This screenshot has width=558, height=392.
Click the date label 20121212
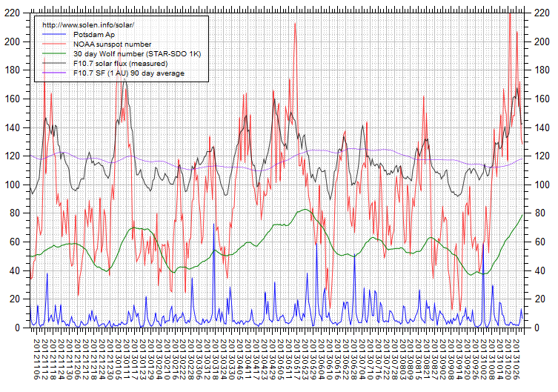coord(86,359)
